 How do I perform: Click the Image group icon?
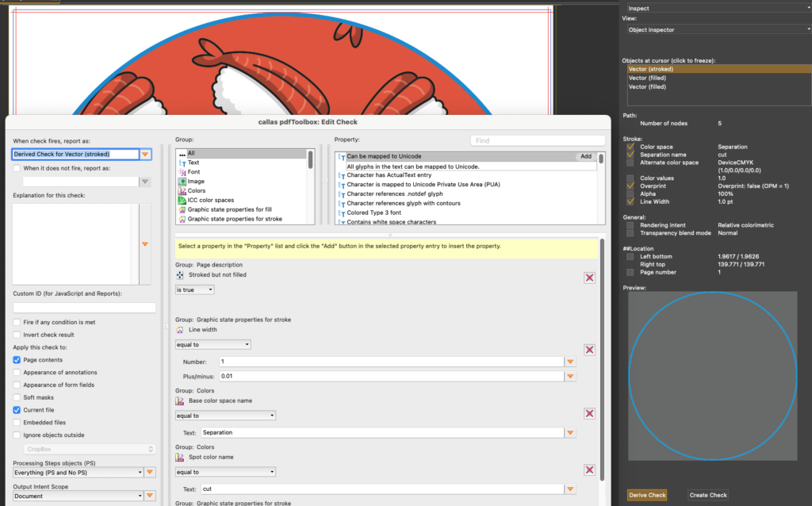point(183,182)
